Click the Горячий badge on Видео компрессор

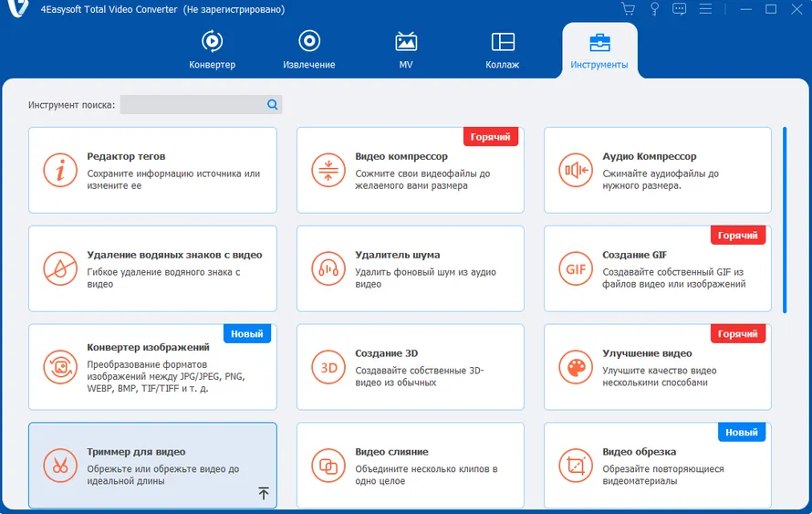click(x=491, y=137)
